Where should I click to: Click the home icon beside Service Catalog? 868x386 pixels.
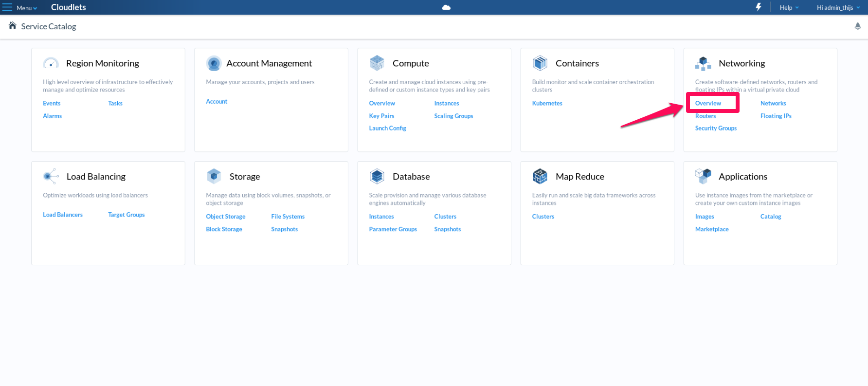point(13,26)
